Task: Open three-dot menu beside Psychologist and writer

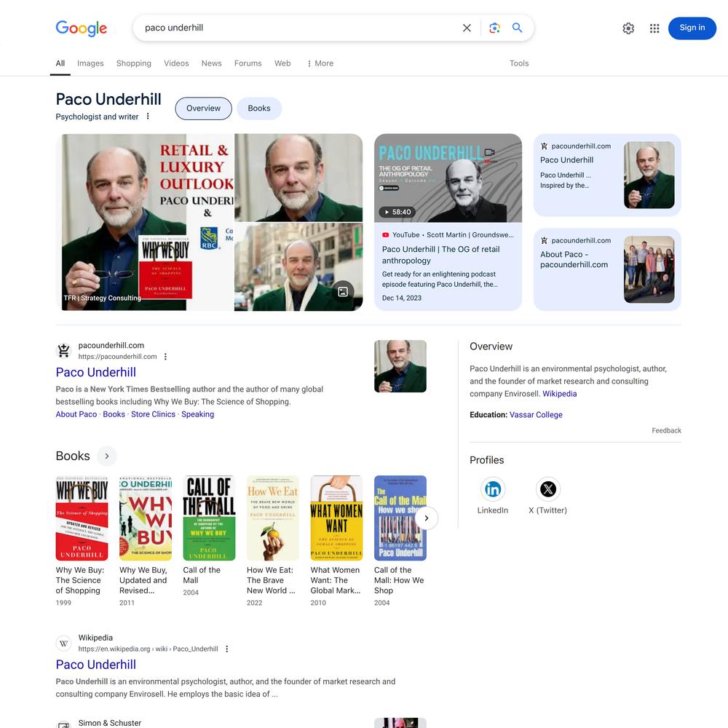Action: (x=148, y=116)
